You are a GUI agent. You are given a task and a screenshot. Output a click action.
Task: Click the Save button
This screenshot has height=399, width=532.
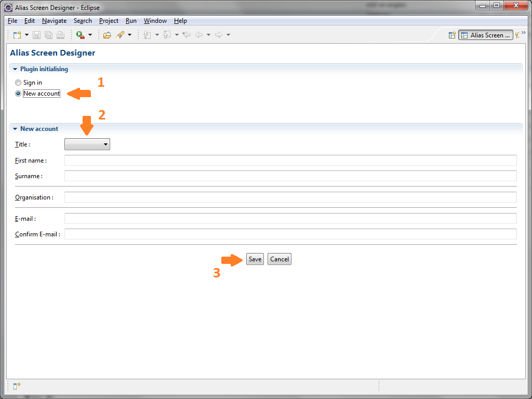coord(255,259)
